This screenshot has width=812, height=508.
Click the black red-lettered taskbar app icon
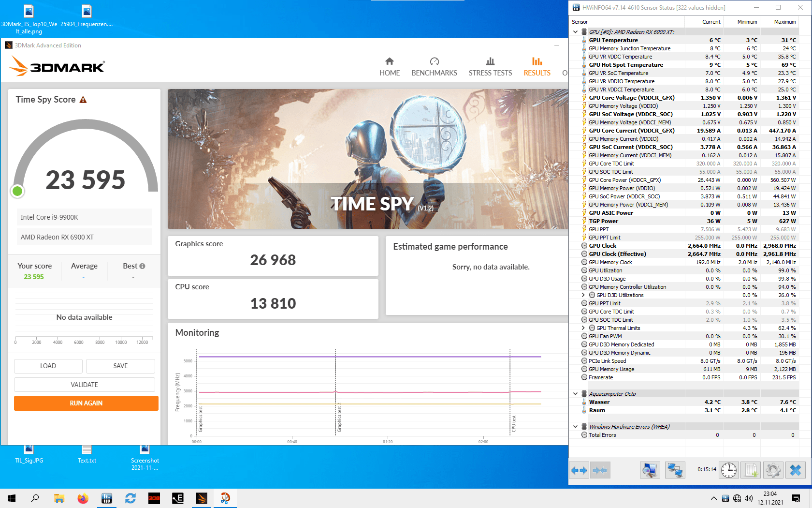point(154,498)
